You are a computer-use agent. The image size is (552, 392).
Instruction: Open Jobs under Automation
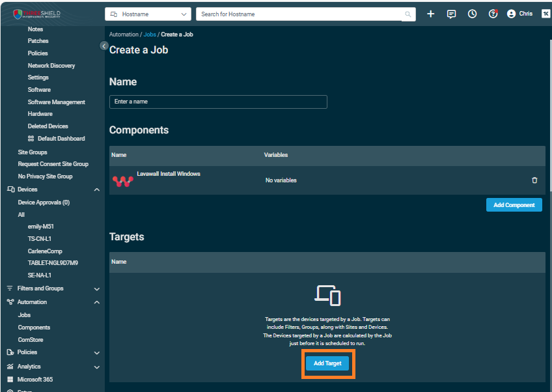point(24,315)
